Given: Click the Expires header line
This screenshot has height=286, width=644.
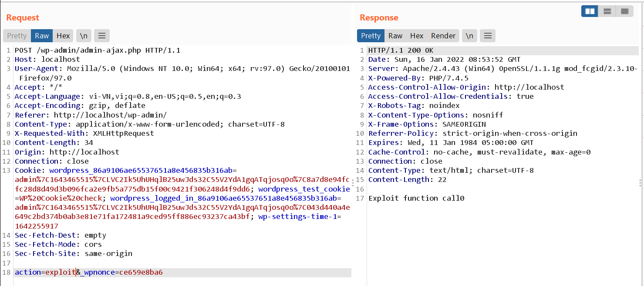Looking at the screenshot, I should 451,142.
